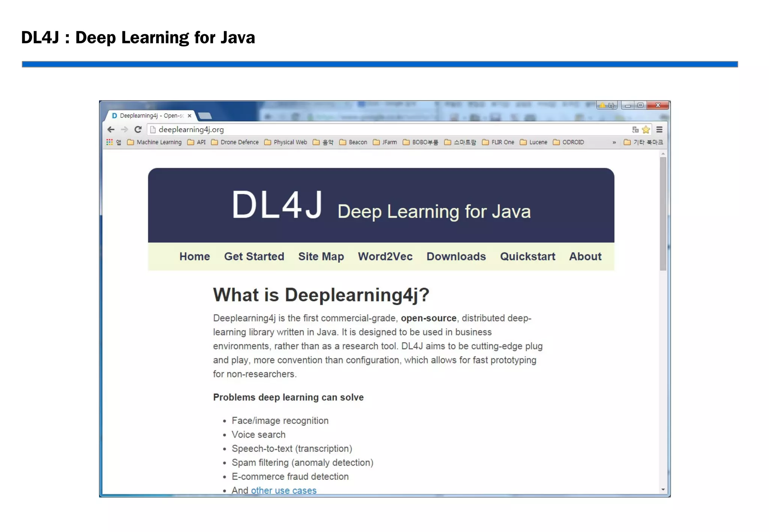The height and width of the screenshot is (532, 769).
Task: Open the Lucene bookmark folder
Action: tap(534, 142)
